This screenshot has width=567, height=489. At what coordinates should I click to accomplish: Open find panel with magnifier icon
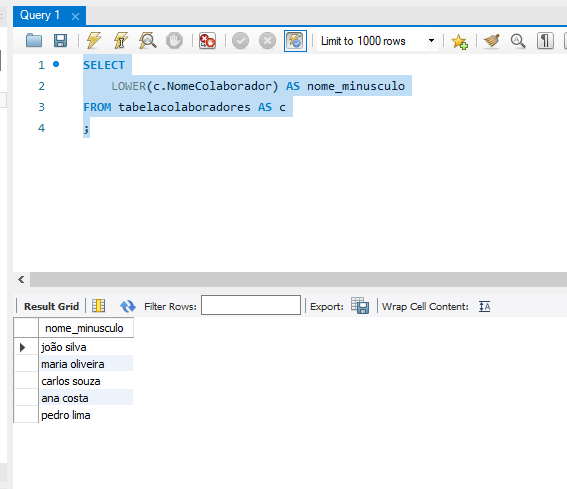[x=518, y=41]
